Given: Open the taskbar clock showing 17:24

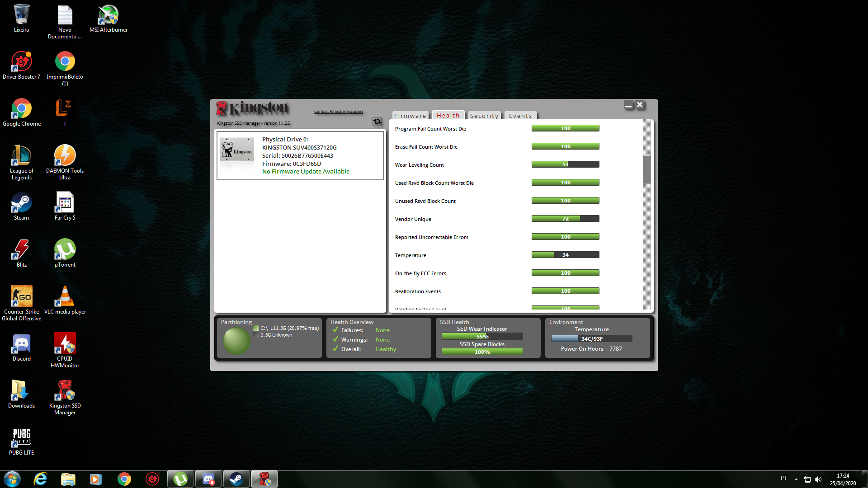Looking at the screenshot, I should pos(843,479).
